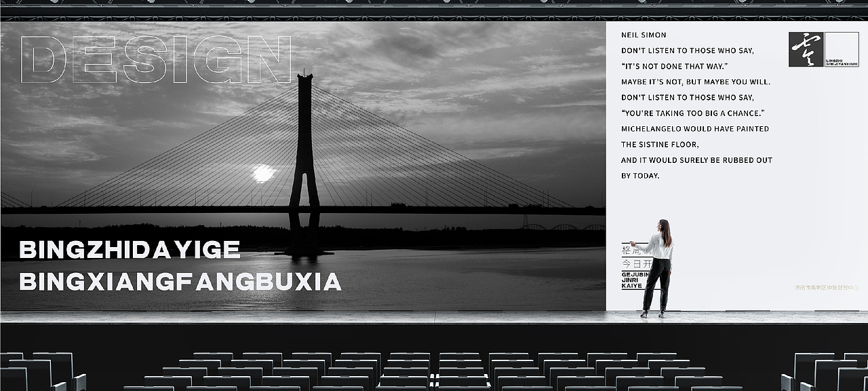Click "YOU'RE TAKING TOO BIG A CHANCE." line
This screenshot has width=868, height=391.
pos(692,113)
